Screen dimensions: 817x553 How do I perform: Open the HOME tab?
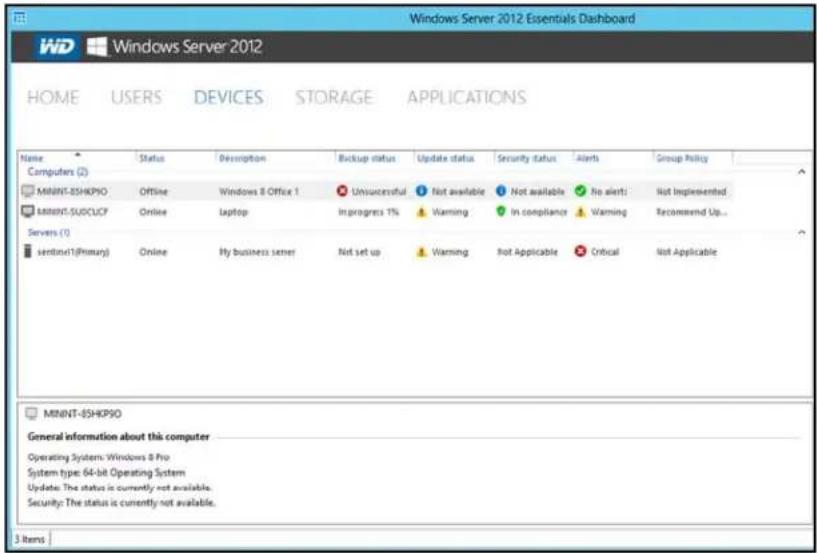click(53, 97)
